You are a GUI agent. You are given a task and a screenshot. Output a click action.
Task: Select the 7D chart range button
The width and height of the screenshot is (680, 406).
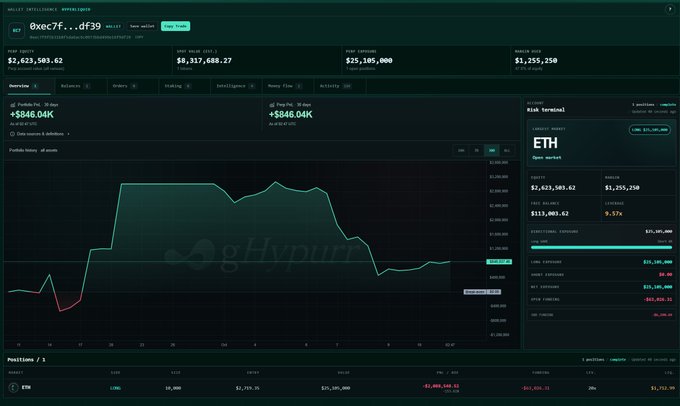[476, 151]
